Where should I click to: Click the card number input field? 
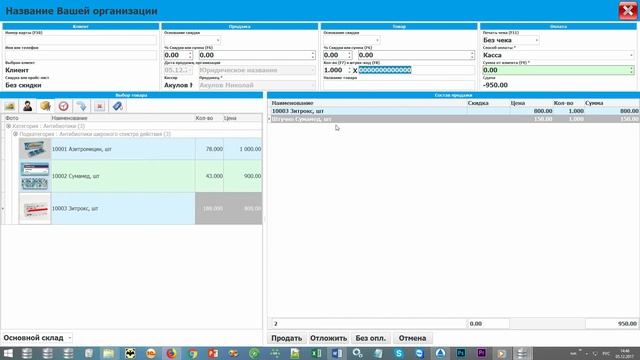click(x=80, y=40)
